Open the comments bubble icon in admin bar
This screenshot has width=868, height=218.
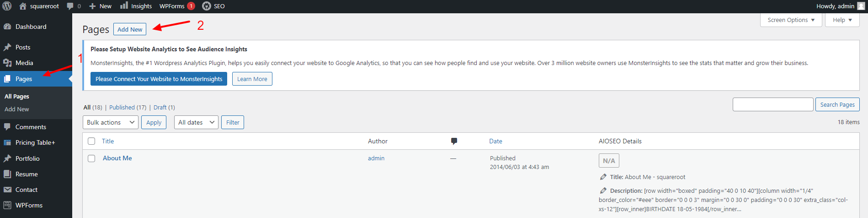coord(70,6)
